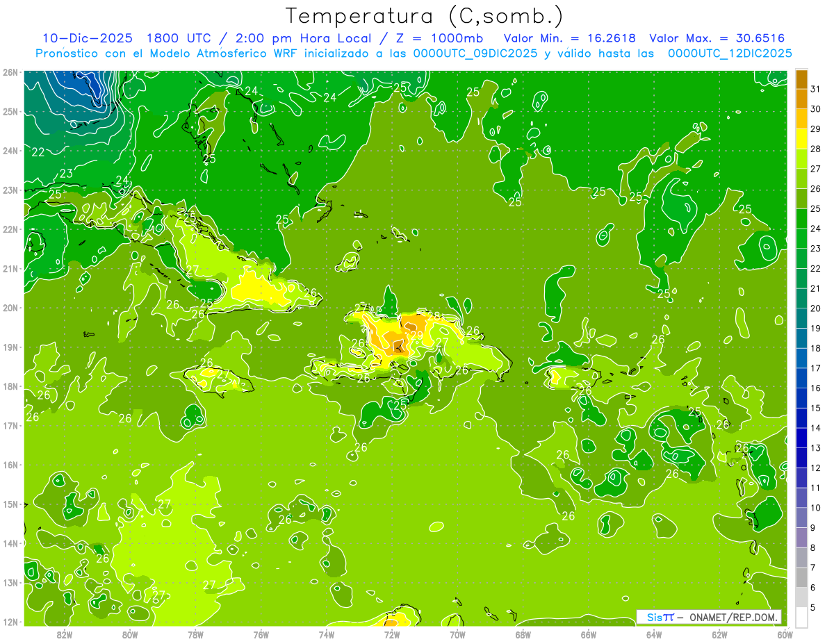The image size is (834, 644).
Task: Click the 25N latitude axis label
Action: coord(10,112)
